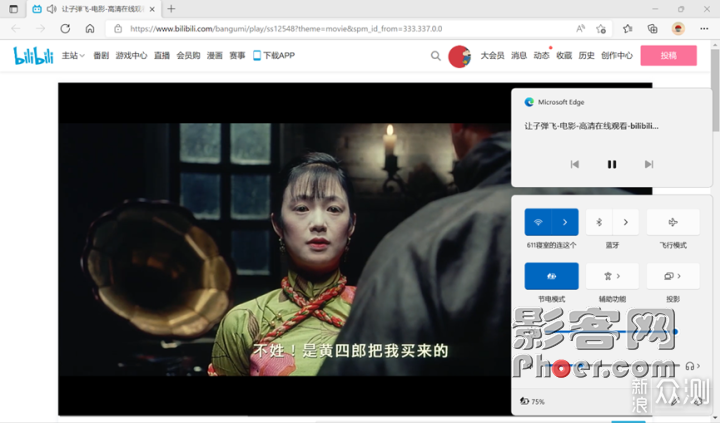The image size is (720, 423).
Task: Pause playback in Microsoft Edge media popup
Action: click(612, 164)
